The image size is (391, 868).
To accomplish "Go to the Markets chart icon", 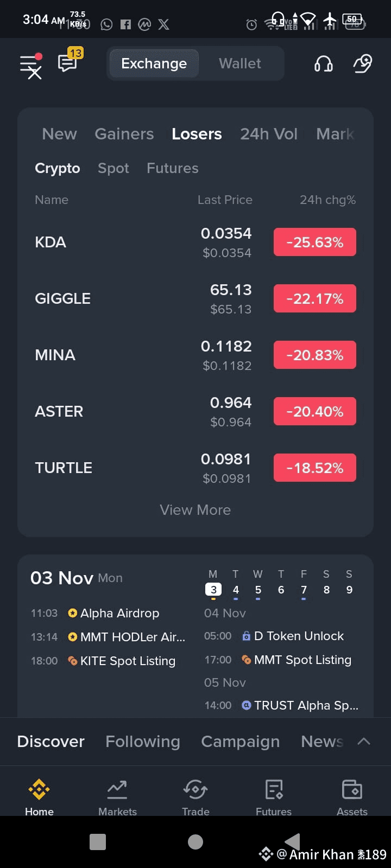I will click(117, 790).
